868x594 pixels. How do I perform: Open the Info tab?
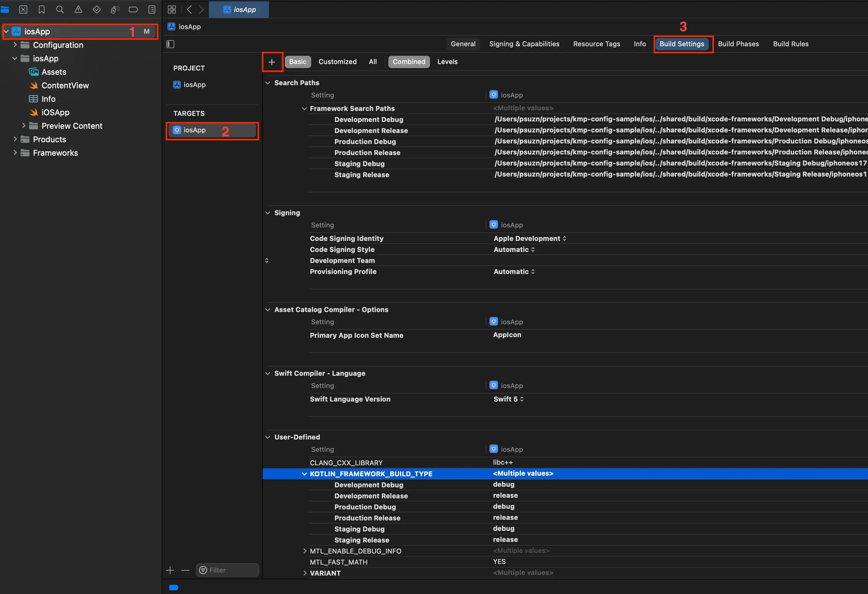click(x=640, y=44)
